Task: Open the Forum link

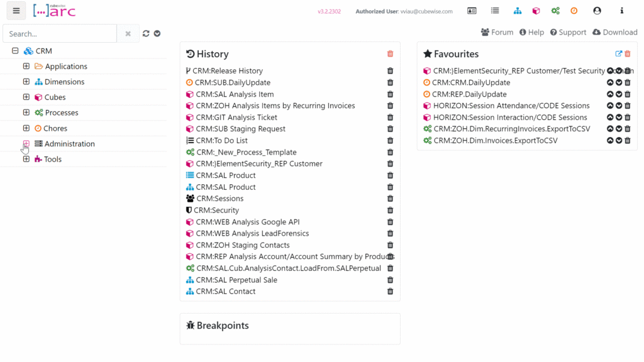Action: tap(497, 32)
